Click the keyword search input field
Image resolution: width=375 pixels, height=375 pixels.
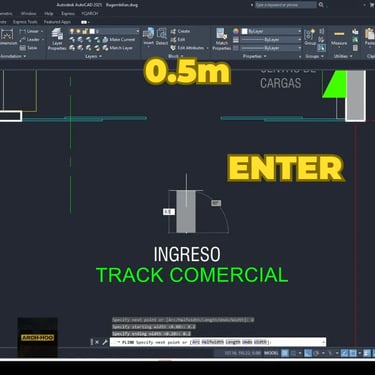pyautogui.click(x=286, y=5)
